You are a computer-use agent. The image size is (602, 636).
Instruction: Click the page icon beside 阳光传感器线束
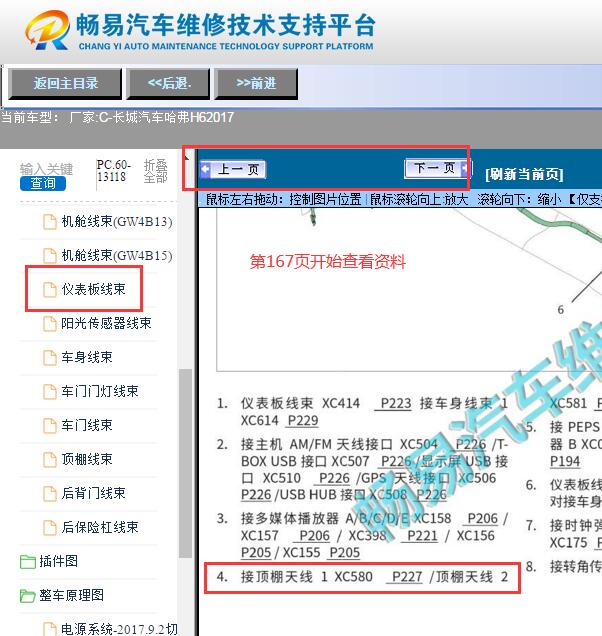(x=50, y=324)
